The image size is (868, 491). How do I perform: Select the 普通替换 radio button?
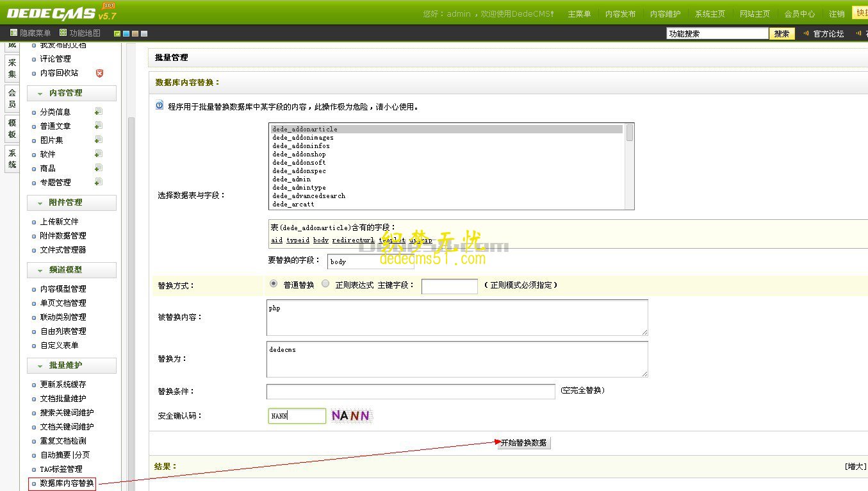click(x=273, y=283)
